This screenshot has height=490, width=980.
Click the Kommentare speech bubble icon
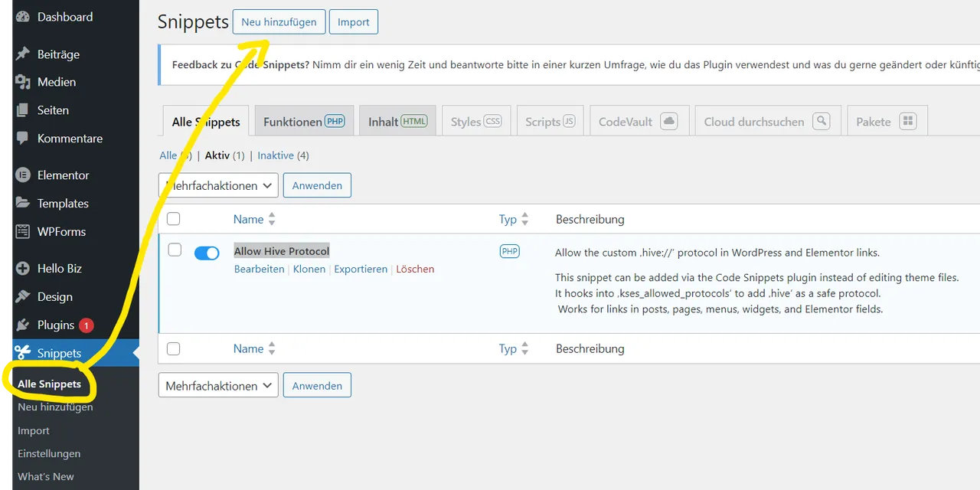click(x=23, y=139)
